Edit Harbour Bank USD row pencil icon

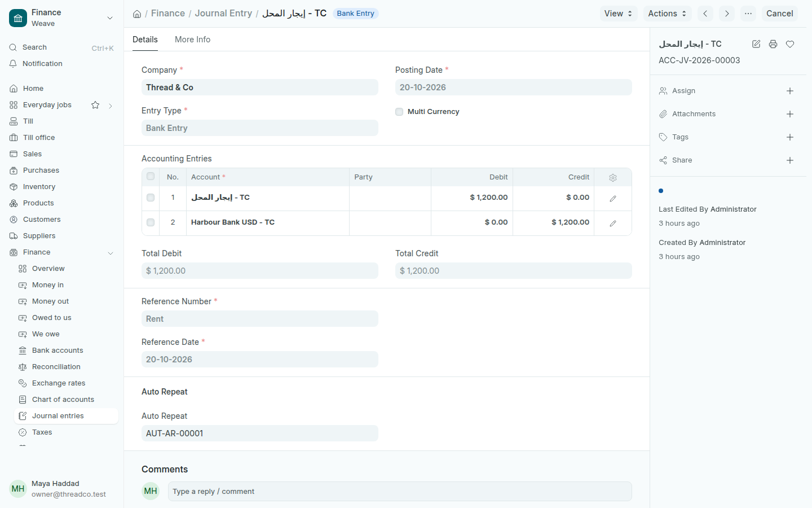(x=613, y=223)
